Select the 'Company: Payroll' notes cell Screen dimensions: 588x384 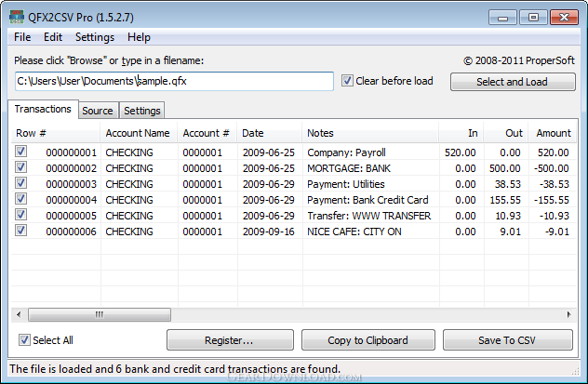tap(346, 152)
